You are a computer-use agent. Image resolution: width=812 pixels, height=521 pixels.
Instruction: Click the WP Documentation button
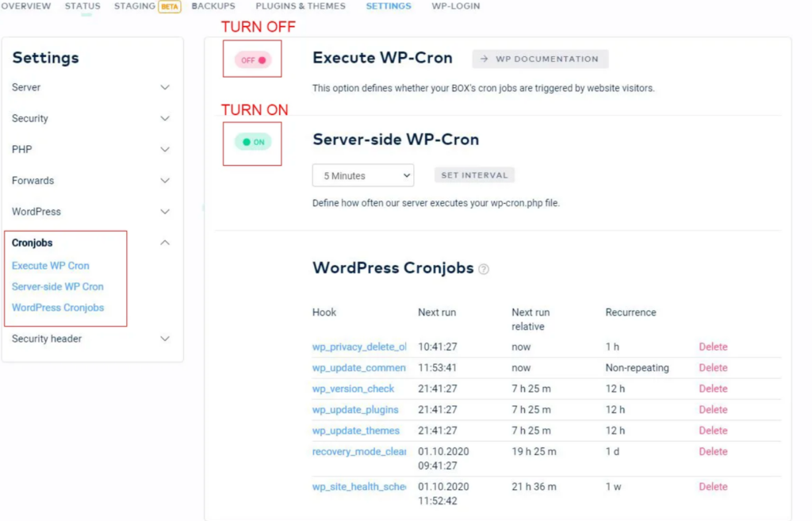coord(540,59)
